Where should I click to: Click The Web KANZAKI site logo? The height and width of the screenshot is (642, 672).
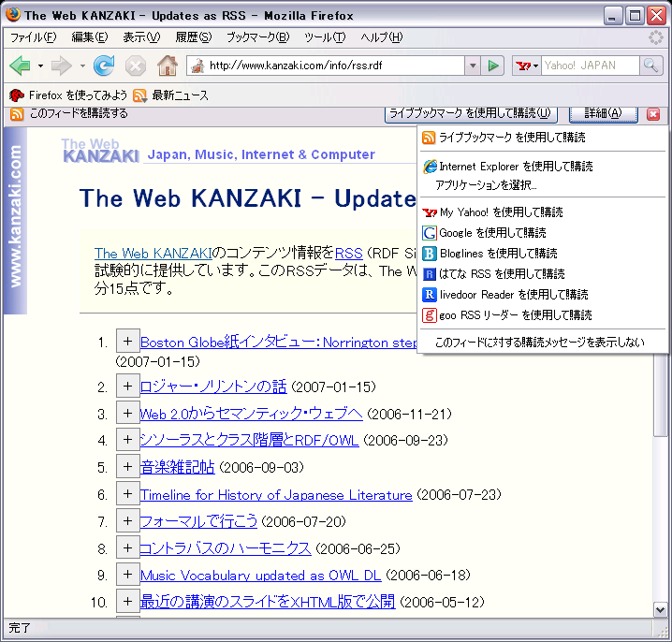(x=101, y=151)
